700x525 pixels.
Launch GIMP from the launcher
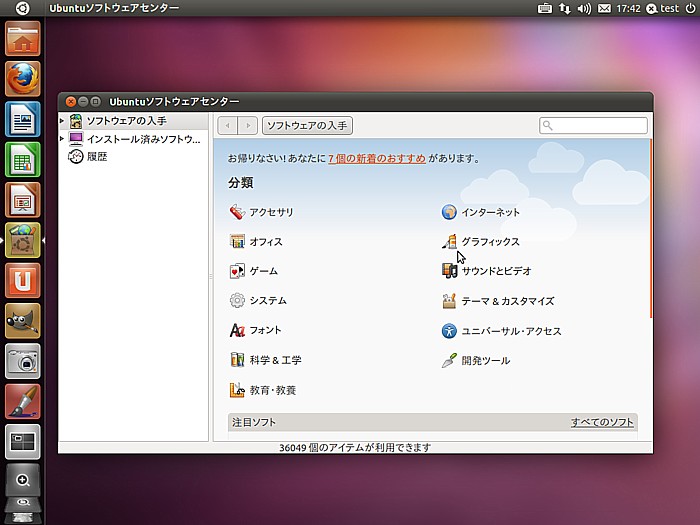(23, 321)
